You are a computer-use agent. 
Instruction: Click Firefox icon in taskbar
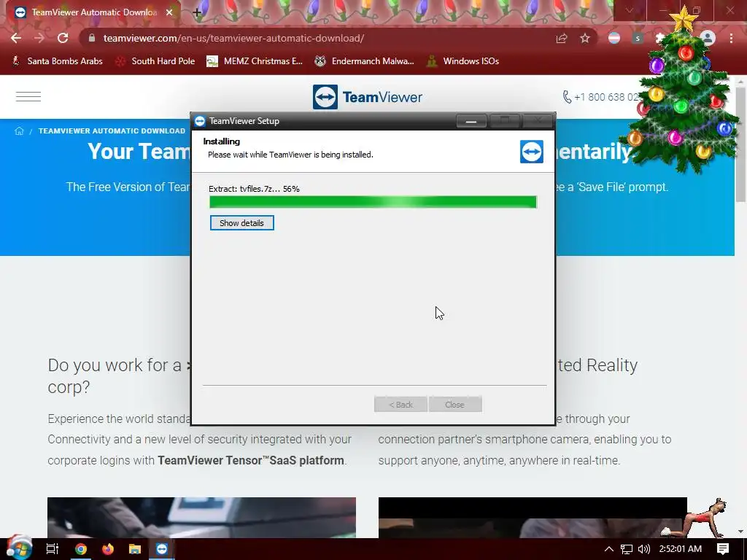108,549
